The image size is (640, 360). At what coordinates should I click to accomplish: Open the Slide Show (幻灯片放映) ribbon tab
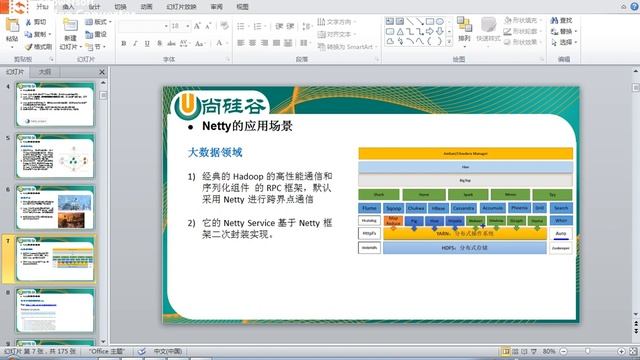[182, 7]
